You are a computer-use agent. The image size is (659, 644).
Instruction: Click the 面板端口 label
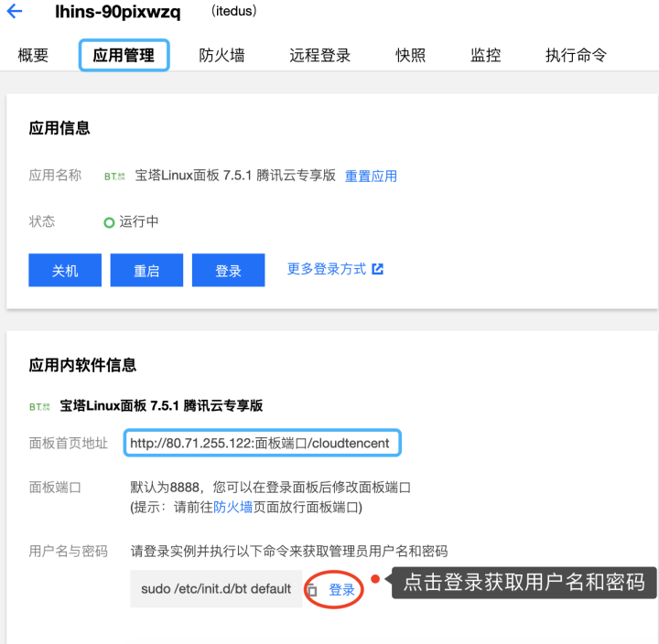tap(55, 488)
